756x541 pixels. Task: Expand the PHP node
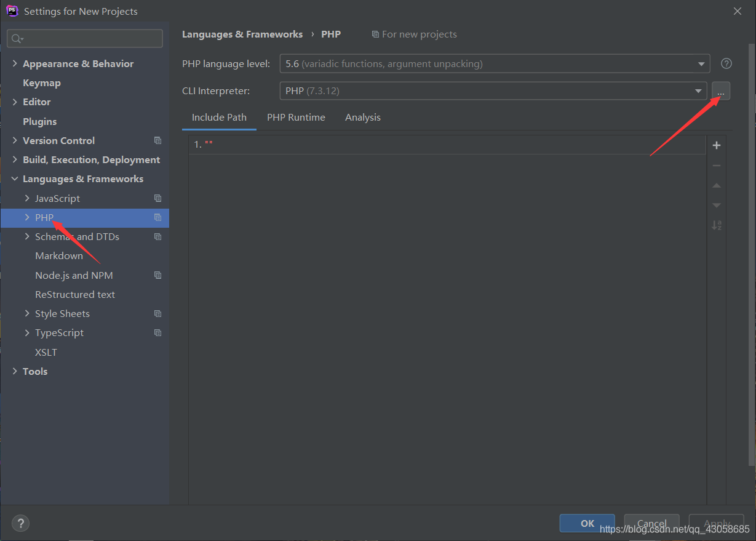pos(27,217)
